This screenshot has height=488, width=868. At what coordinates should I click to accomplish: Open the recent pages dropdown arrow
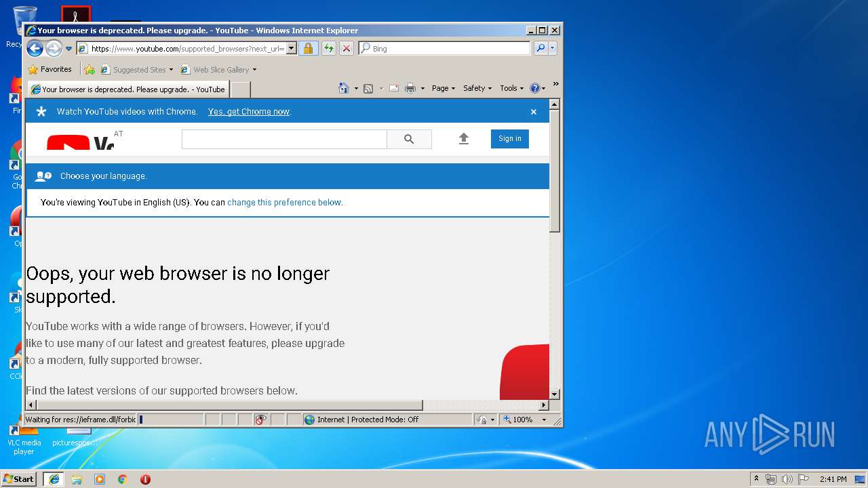pyautogui.click(x=68, y=49)
